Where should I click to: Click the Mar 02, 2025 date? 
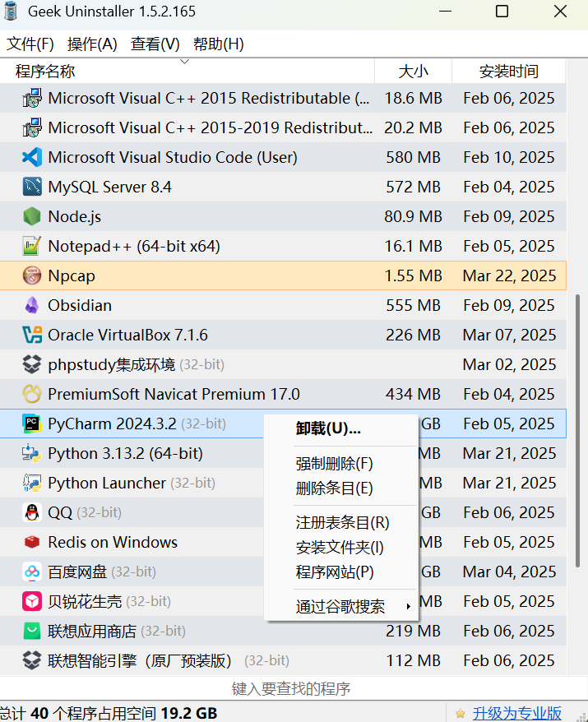point(509,364)
